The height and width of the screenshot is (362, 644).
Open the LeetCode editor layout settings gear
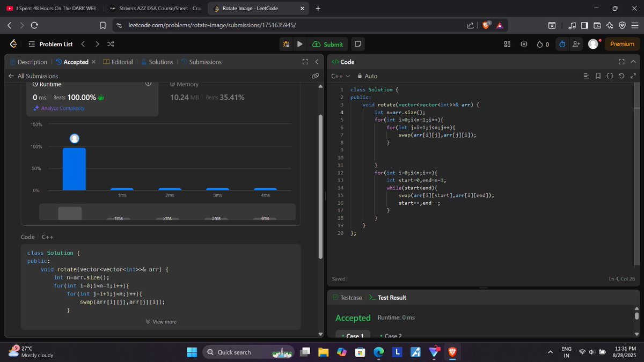click(524, 44)
